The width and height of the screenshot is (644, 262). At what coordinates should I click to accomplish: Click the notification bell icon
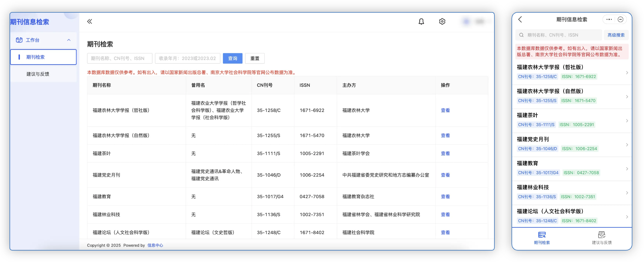coord(421,22)
